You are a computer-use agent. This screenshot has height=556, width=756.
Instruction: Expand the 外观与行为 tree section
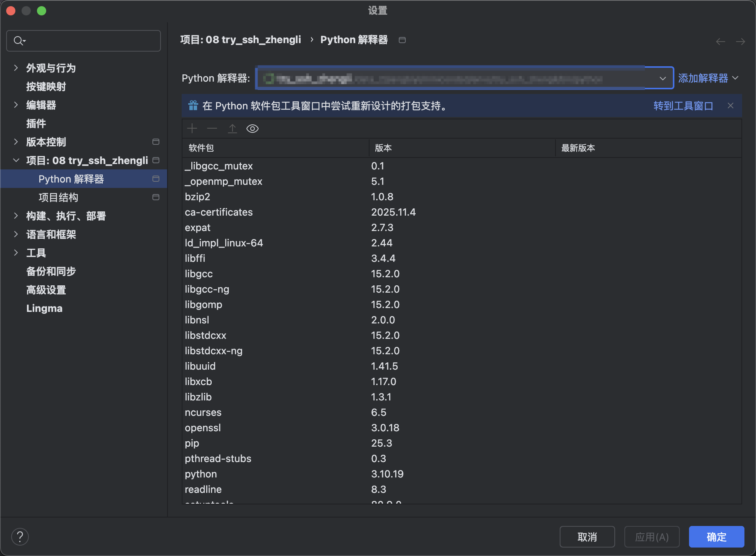coord(16,68)
